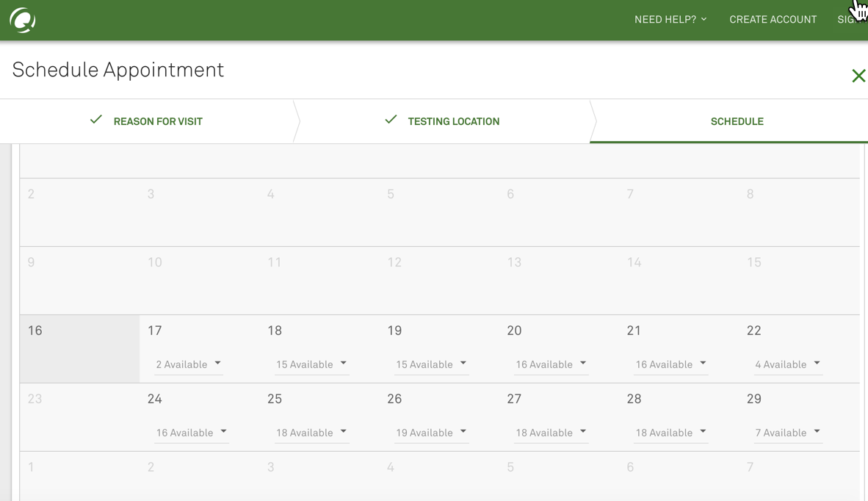Open the Need Help menu
This screenshot has height=501, width=868.
tap(670, 20)
